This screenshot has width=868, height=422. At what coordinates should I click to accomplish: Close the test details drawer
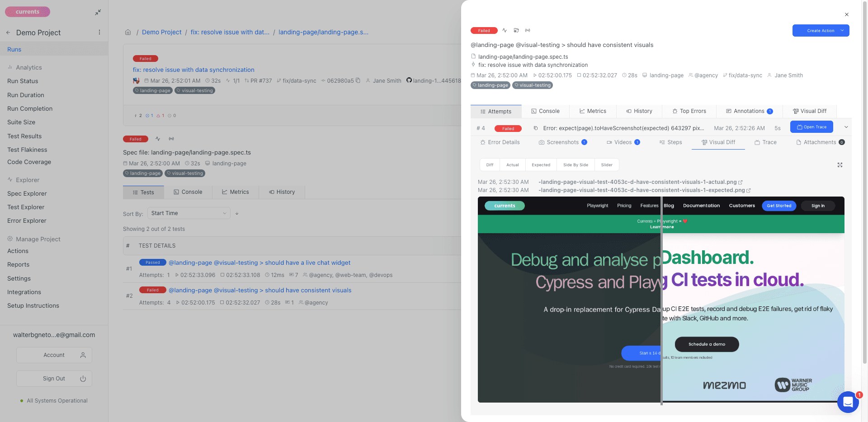(x=847, y=14)
